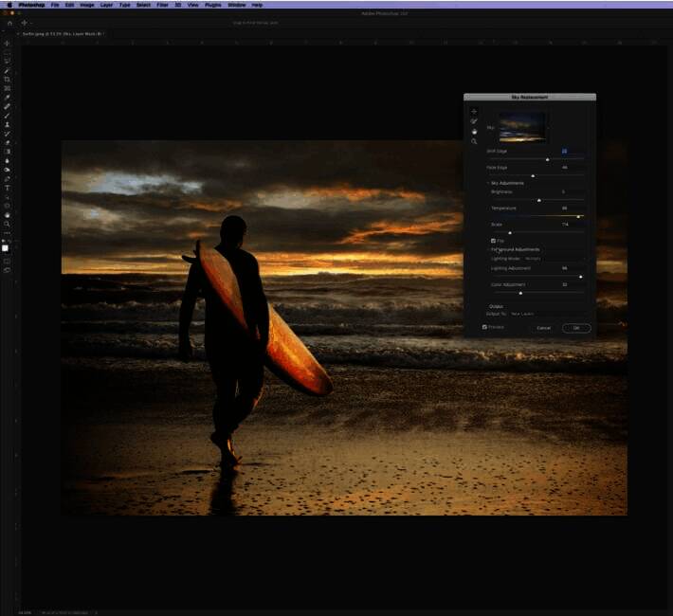Toggle the Preview checkbox
Image resolution: width=673 pixels, height=616 pixels.
coord(484,327)
